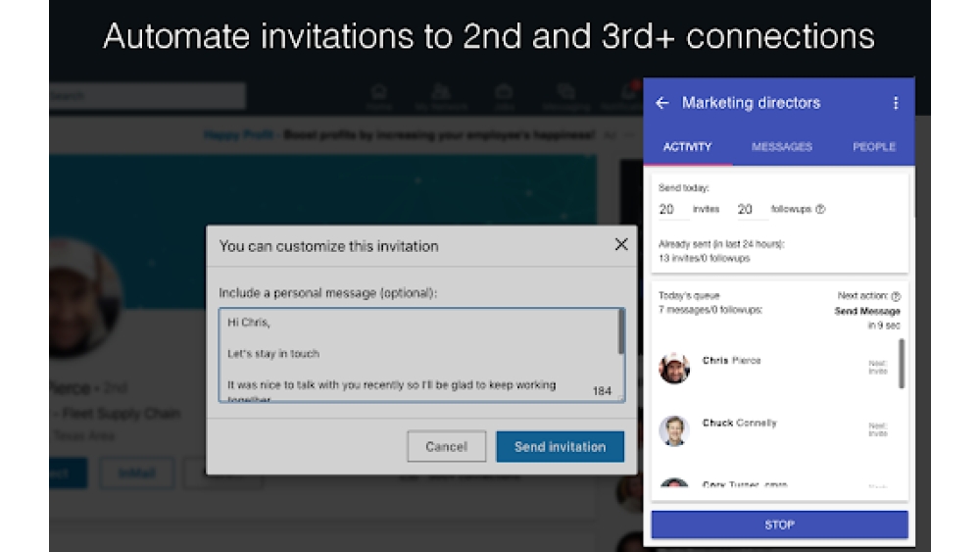Screen dimensions: 980x552
Task: Click Chuck Connelly's avatar in the queue
Action: click(674, 430)
